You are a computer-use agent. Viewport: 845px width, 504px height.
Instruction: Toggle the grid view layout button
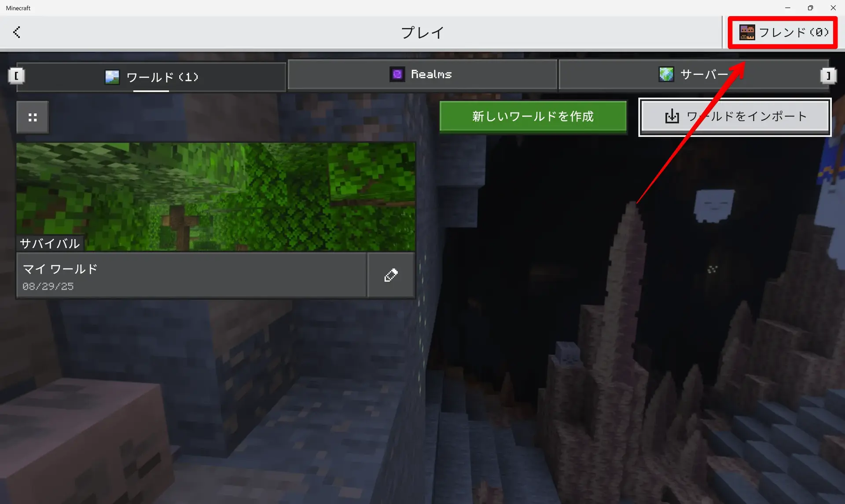pos(33,117)
